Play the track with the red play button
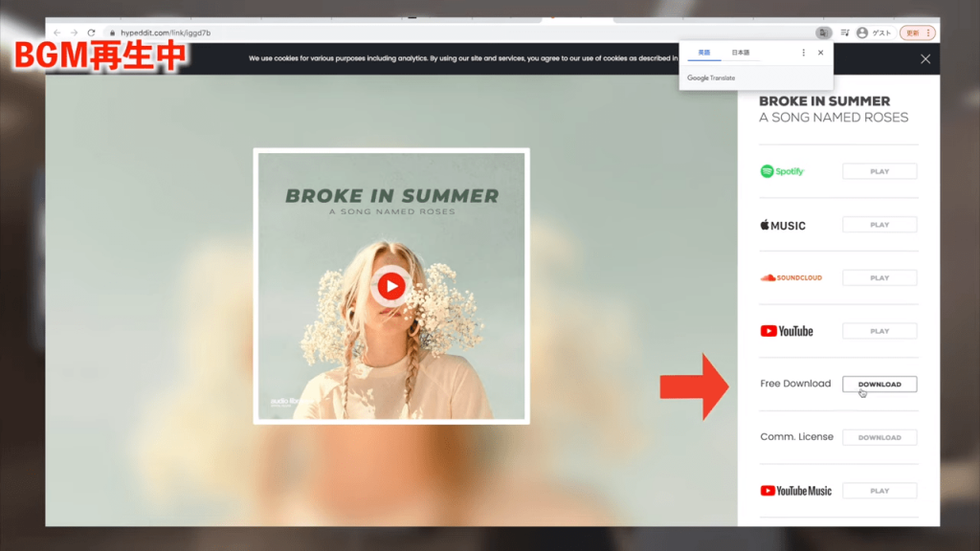This screenshot has height=551, width=980. point(391,286)
